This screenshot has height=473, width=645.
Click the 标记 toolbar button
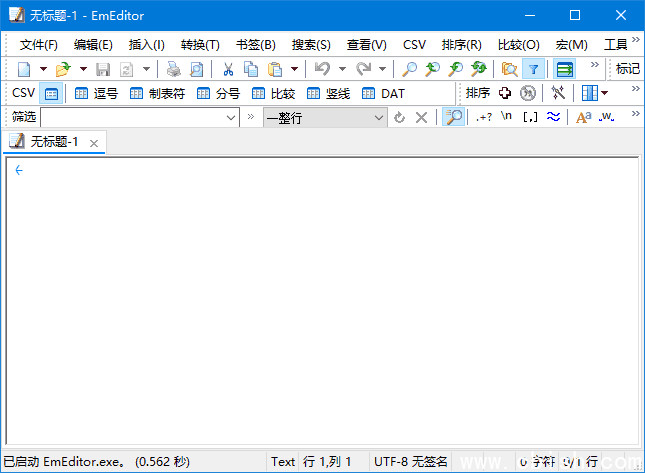tap(627, 69)
